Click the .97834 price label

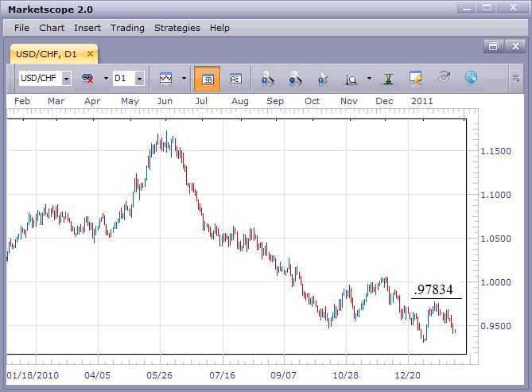(433, 289)
